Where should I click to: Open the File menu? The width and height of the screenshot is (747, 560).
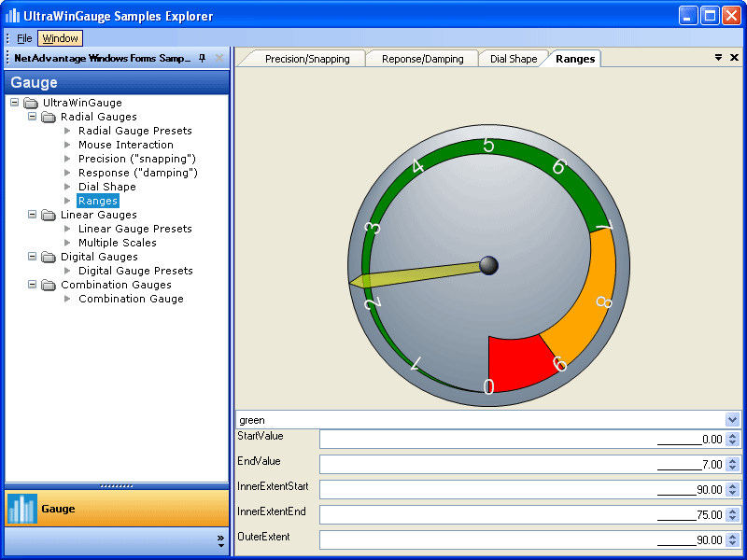click(23, 38)
